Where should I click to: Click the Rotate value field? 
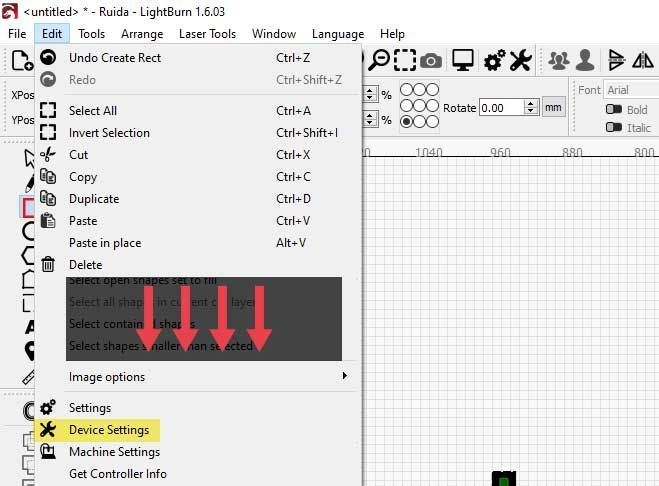click(501, 108)
